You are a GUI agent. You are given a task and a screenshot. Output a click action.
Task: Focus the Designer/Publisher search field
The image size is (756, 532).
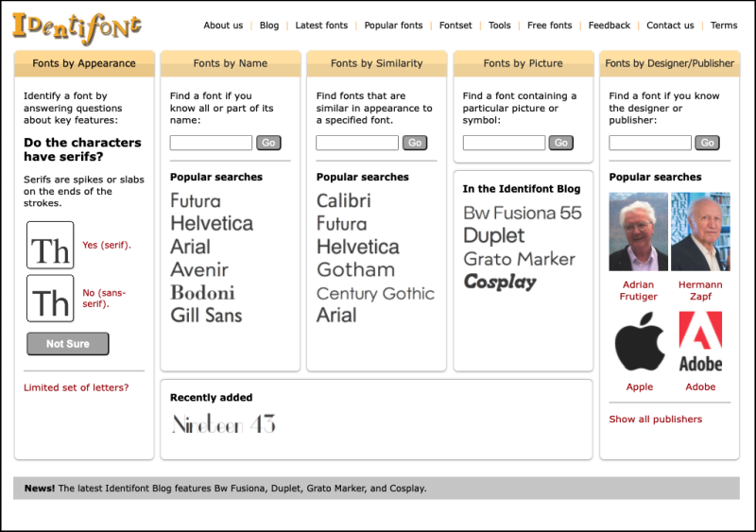coord(650,143)
